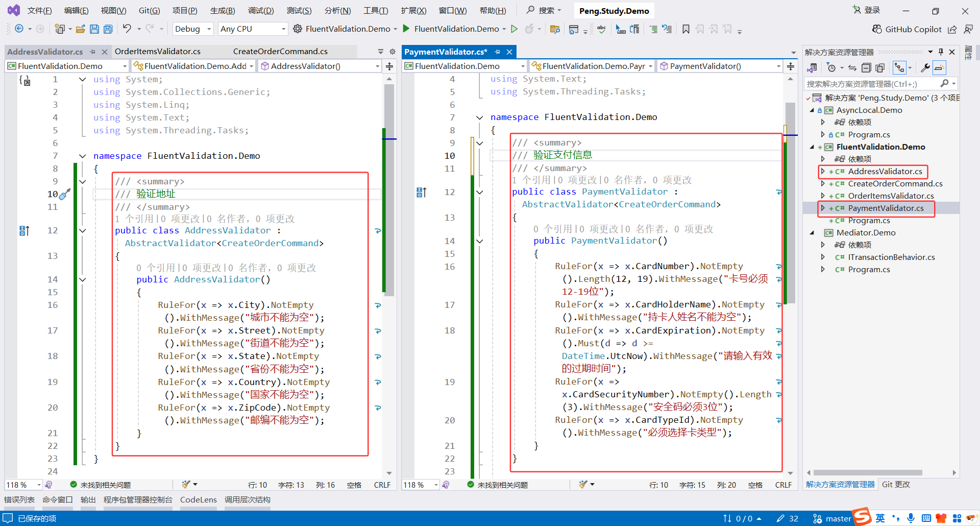
Task: Switch to the OrderItemsValidator.cs tab
Action: [158, 52]
